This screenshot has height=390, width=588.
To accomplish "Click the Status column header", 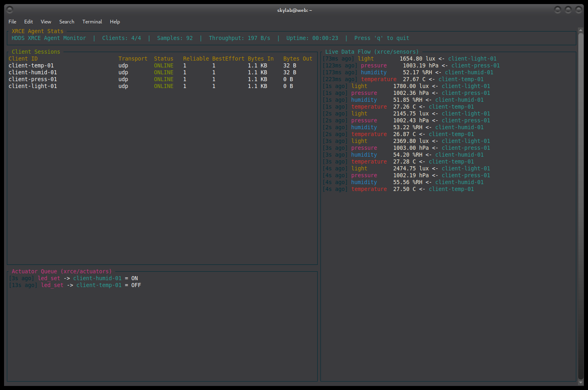I will point(163,59).
